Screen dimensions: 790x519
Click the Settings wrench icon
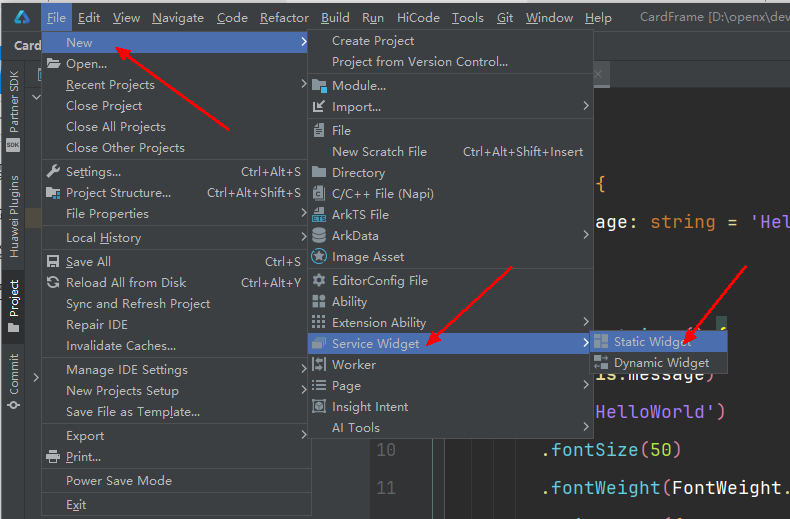53,171
